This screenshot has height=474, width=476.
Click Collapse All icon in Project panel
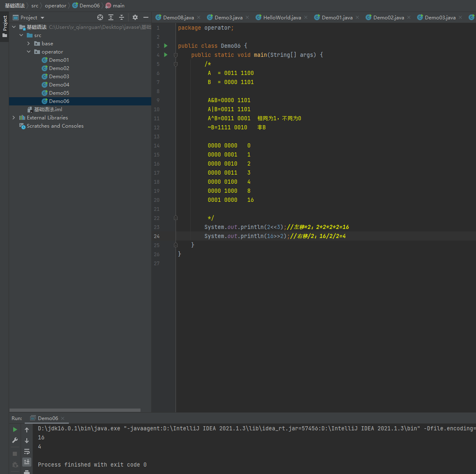coord(122,18)
